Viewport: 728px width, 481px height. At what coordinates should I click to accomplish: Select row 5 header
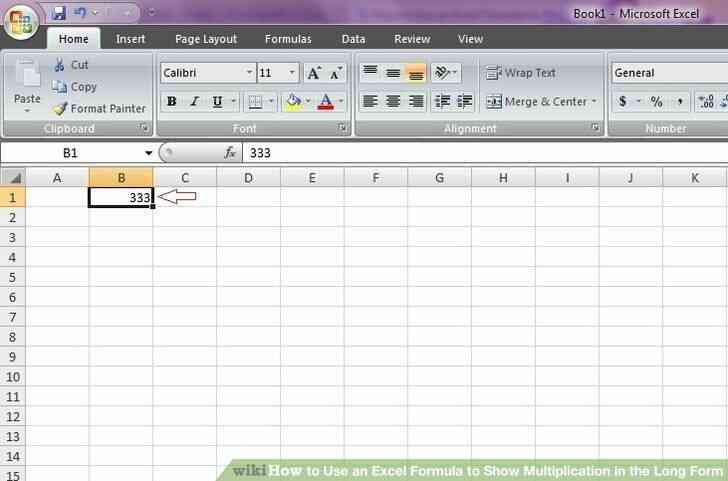click(x=13, y=277)
